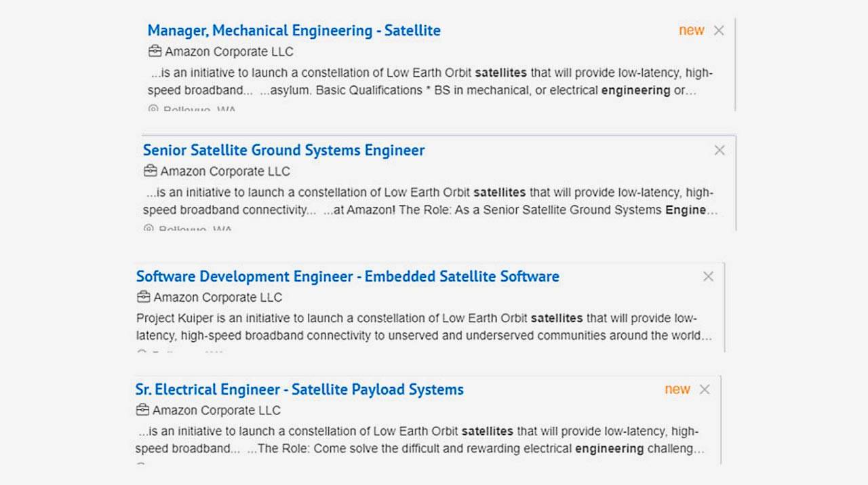Click briefcase icon under Manager, Mechanical Engineering title
Image resolution: width=868 pixels, height=485 pixels.
click(155, 52)
